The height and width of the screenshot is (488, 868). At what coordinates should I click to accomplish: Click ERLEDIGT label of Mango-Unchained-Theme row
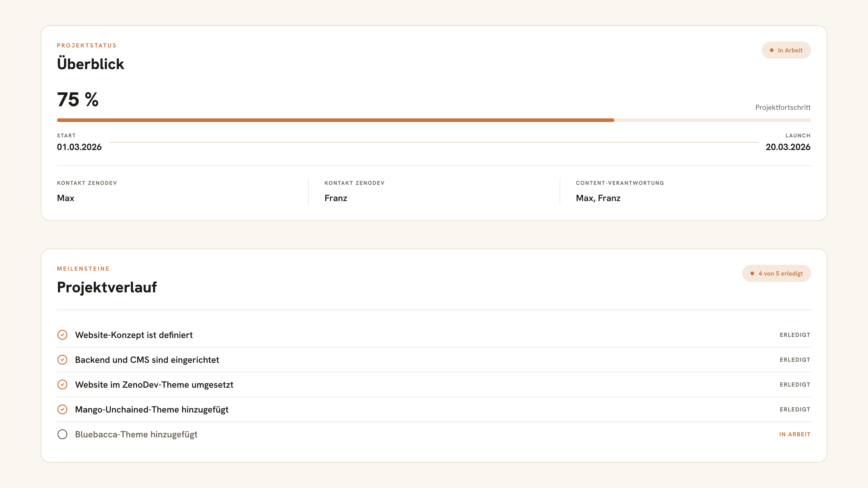pyautogui.click(x=795, y=410)
